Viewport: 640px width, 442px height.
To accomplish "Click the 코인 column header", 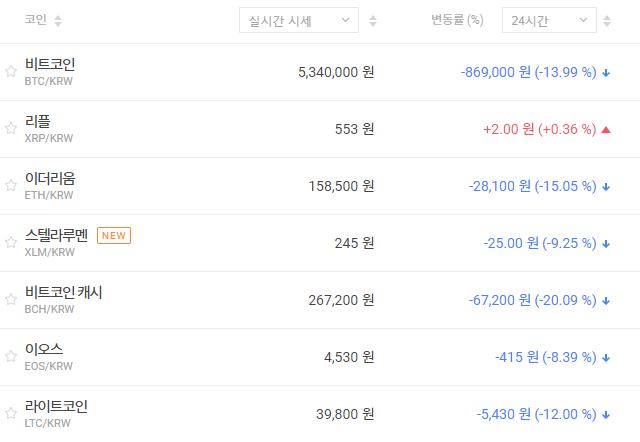I will pos(36,21).
